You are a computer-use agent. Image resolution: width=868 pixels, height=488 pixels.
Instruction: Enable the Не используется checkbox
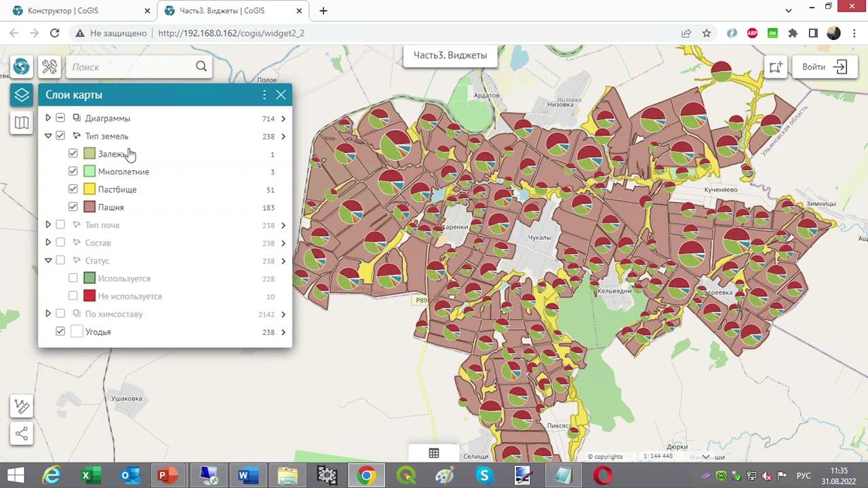coord(73,296)
